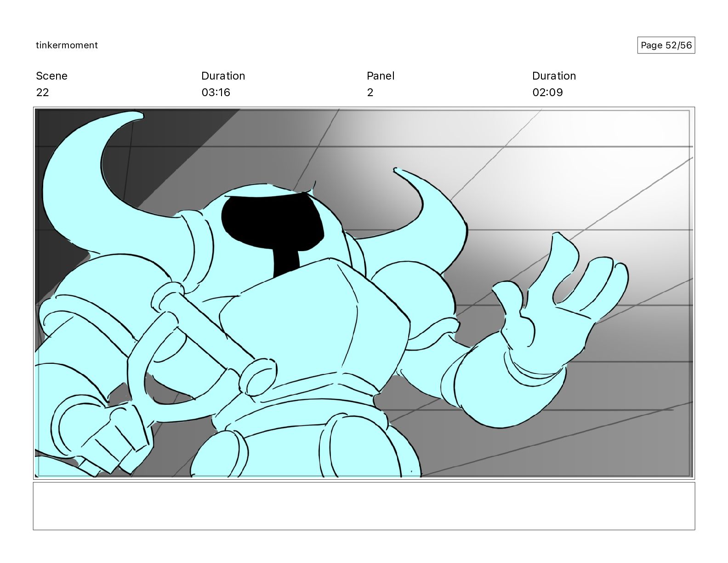Click the scene duration value '03:16'

(x=216, y=92)
